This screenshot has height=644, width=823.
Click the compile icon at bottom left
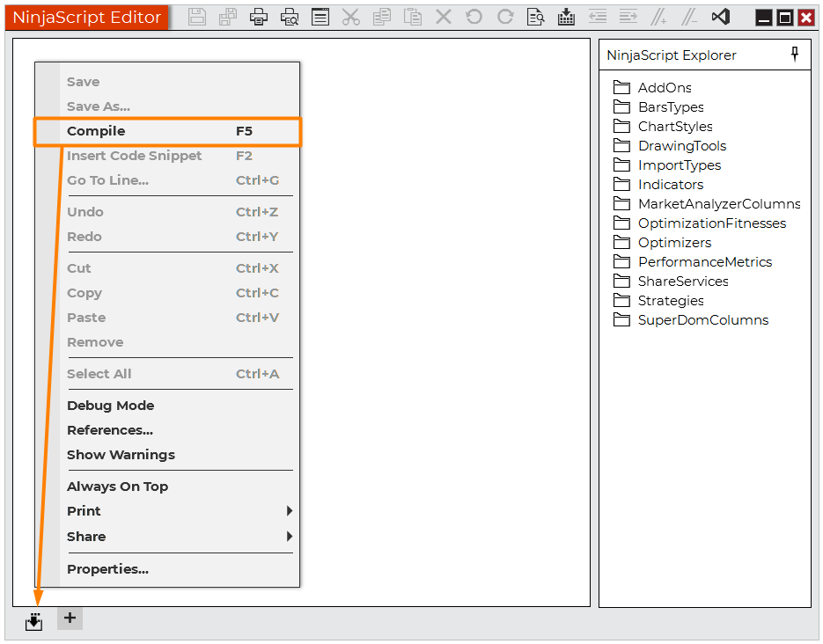point(33,621)
